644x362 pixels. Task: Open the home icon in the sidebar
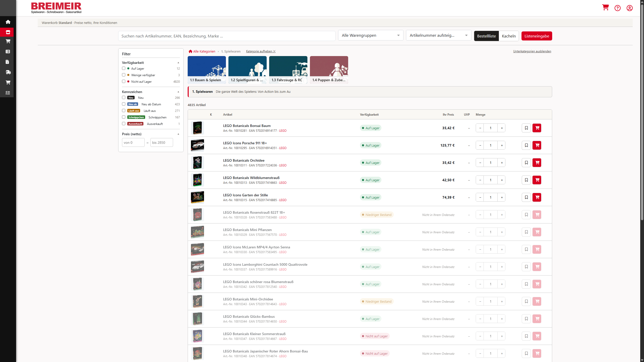point(8,22)
